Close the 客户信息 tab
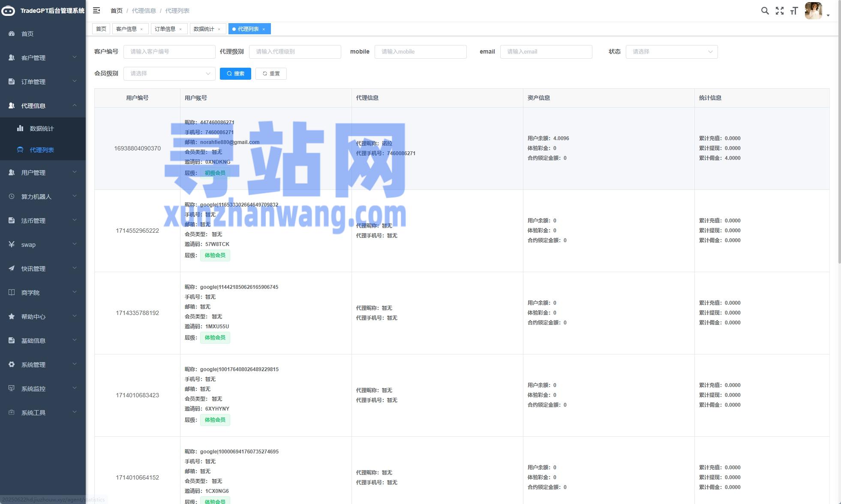 click(x=141, y=29)
